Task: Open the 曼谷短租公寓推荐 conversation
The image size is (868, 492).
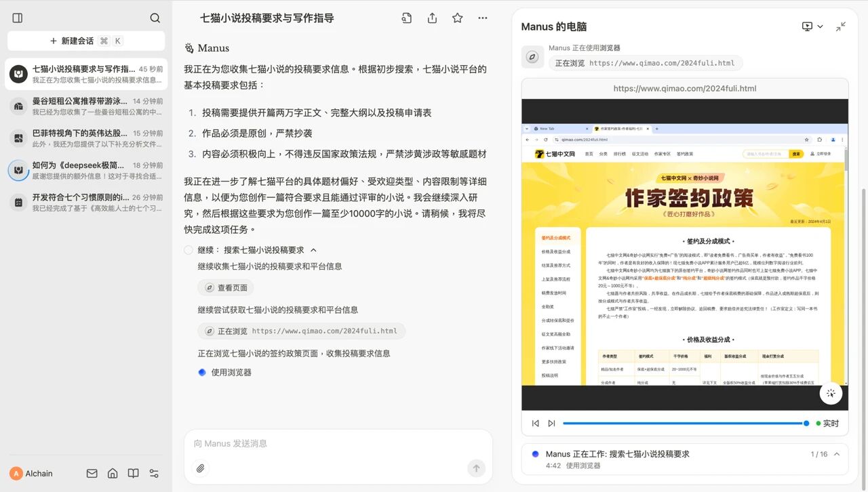Action: (x=86, y=106)
